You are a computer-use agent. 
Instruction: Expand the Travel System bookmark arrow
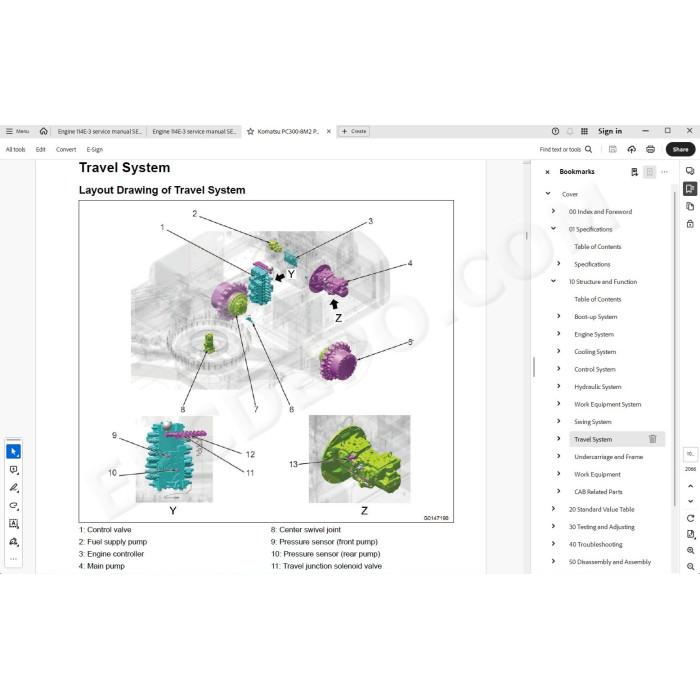click(x=559, y=439)
